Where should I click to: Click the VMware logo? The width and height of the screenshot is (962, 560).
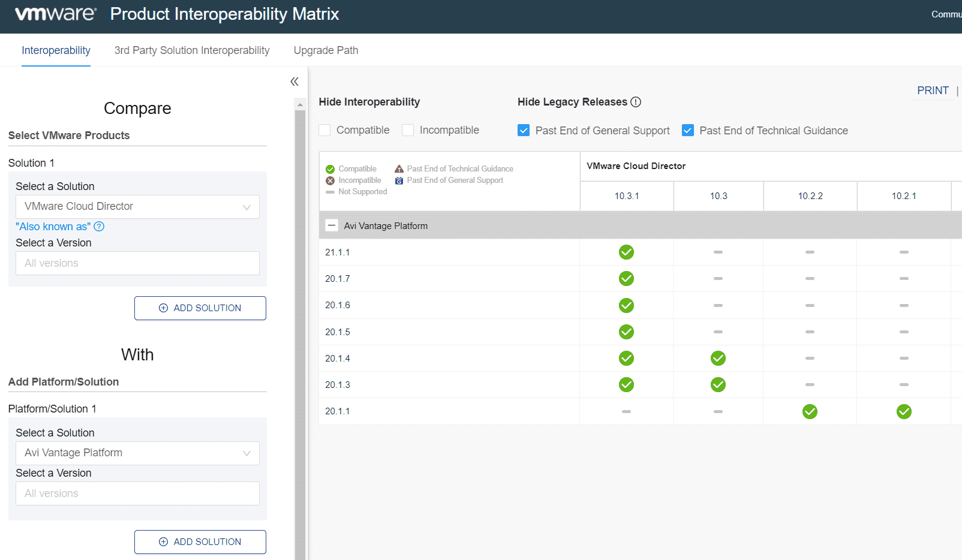point(55,14)
